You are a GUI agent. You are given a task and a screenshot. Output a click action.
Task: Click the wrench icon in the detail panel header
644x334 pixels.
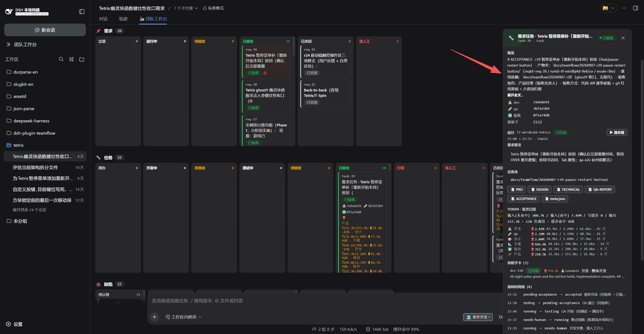click(511, 38)
